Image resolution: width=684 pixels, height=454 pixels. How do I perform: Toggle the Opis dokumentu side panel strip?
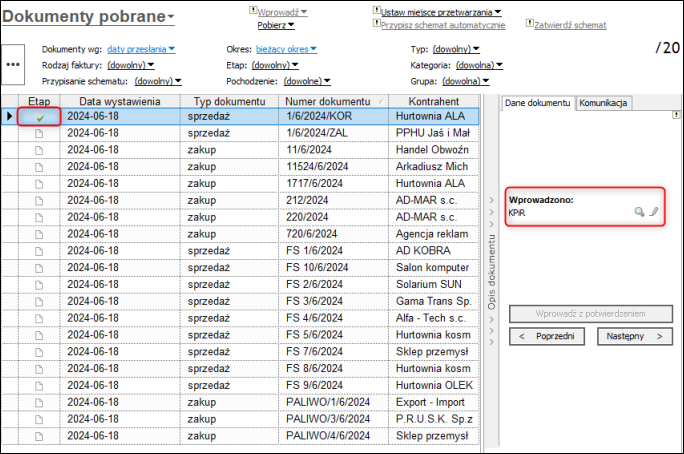pyautogui.click(x=492, y=270)
